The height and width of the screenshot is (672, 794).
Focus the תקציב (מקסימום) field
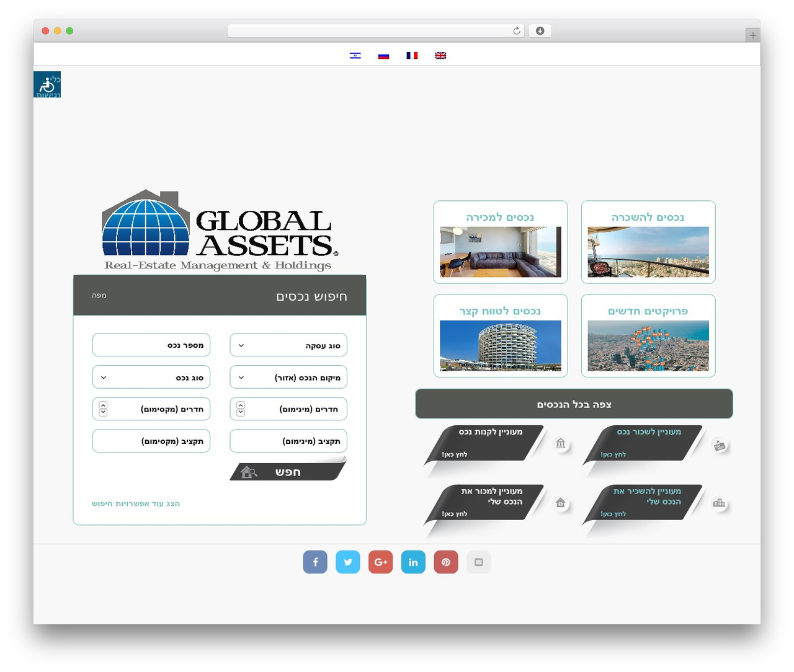pos(151,441)
